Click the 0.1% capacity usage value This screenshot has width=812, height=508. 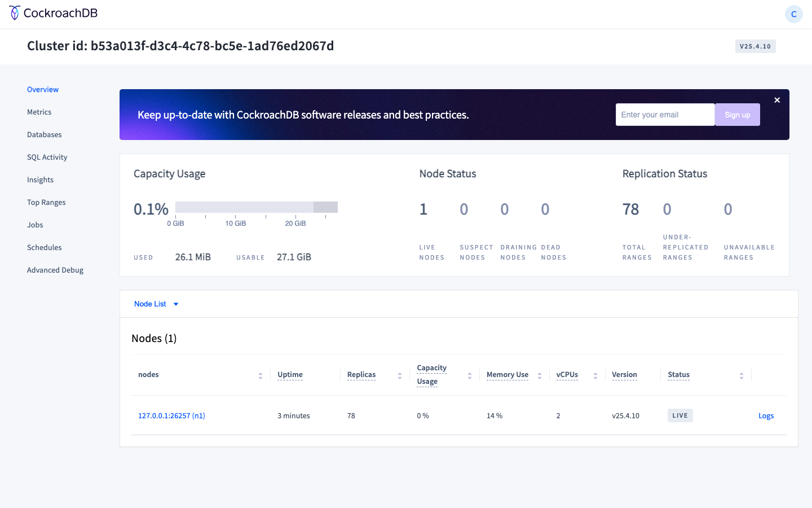coord(151,209)
